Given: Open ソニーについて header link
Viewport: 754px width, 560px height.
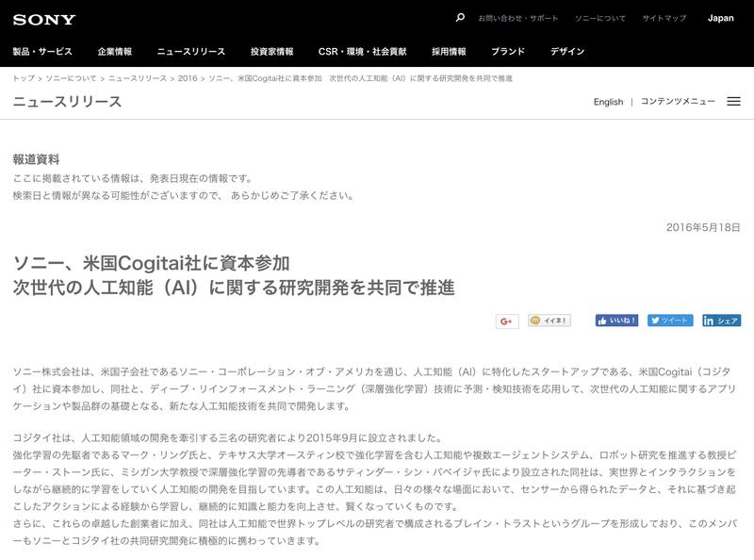Looking at the screenshot, I should click(600, 18).
